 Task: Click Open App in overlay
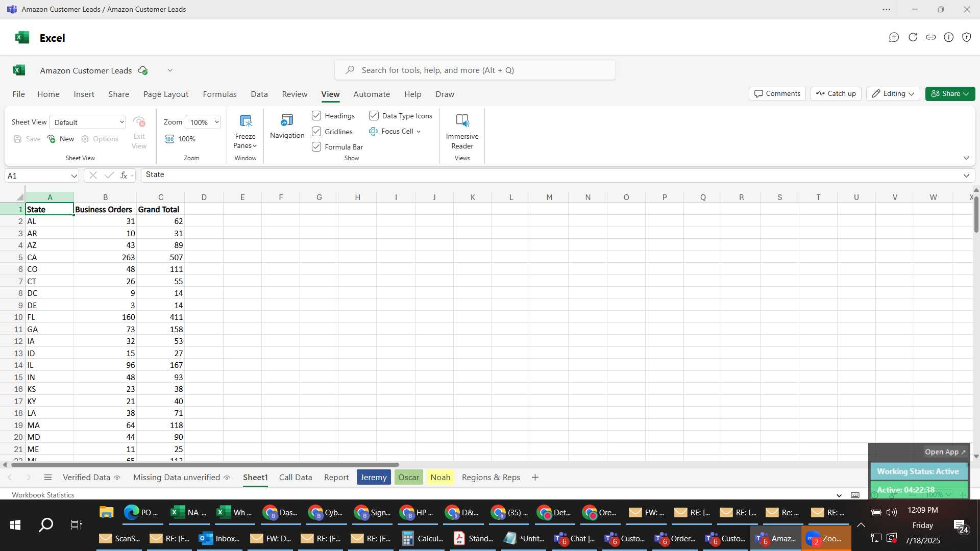click(x=945, y=452)
